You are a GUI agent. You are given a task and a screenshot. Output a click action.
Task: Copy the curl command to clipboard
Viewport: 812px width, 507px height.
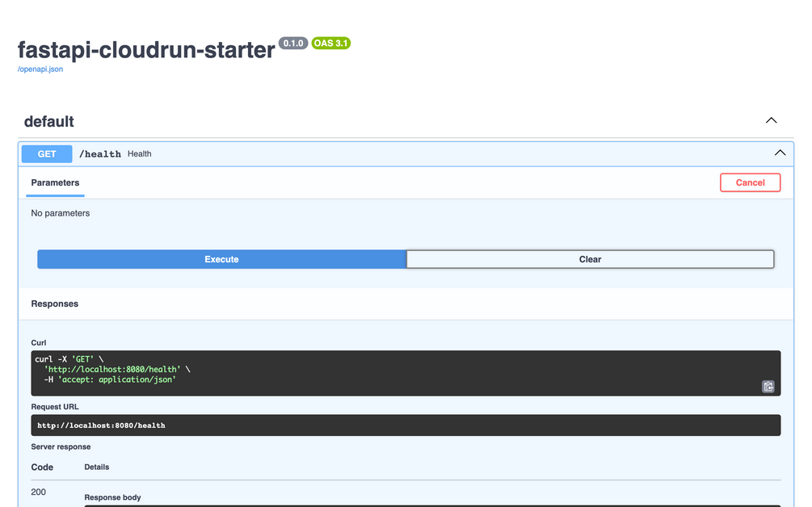coord(768,387)
